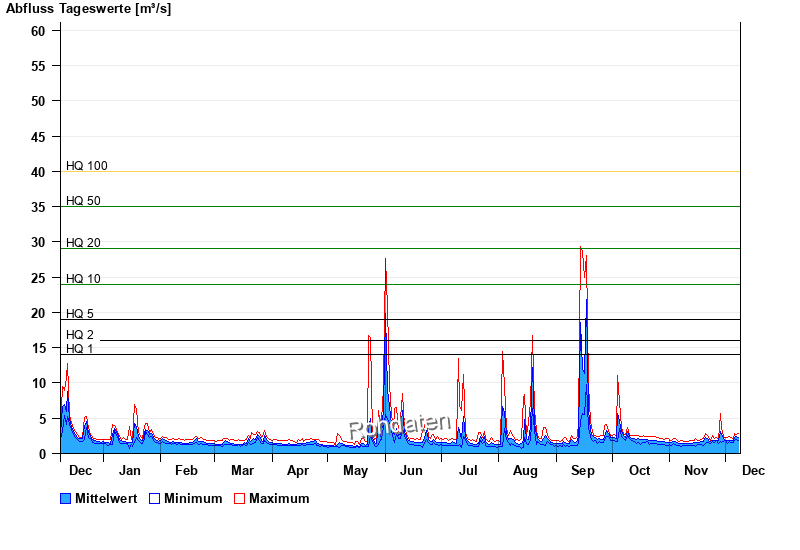Select the Aug month on x-axis

coord(525,471)
